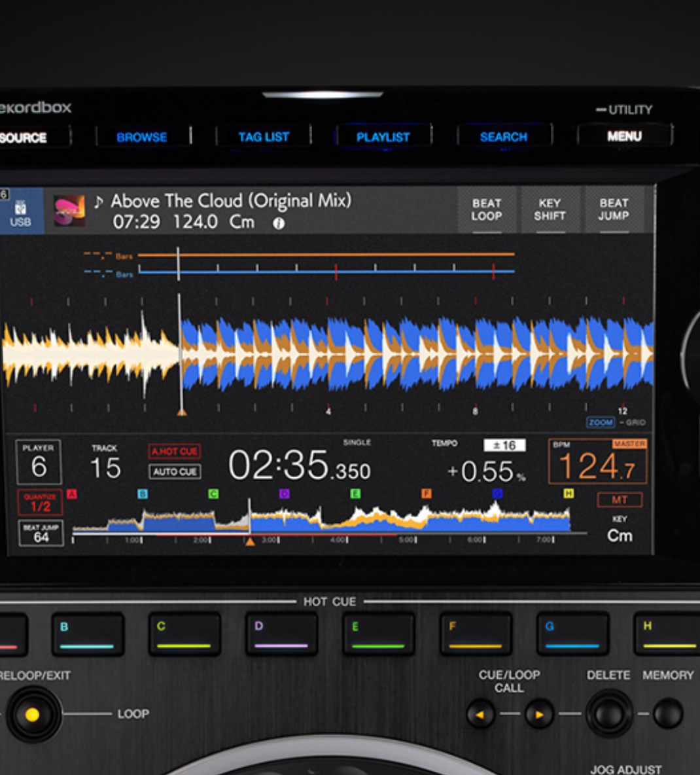
Task: Change the BEAT JUMP 64 size
Action: click(41, 533)
